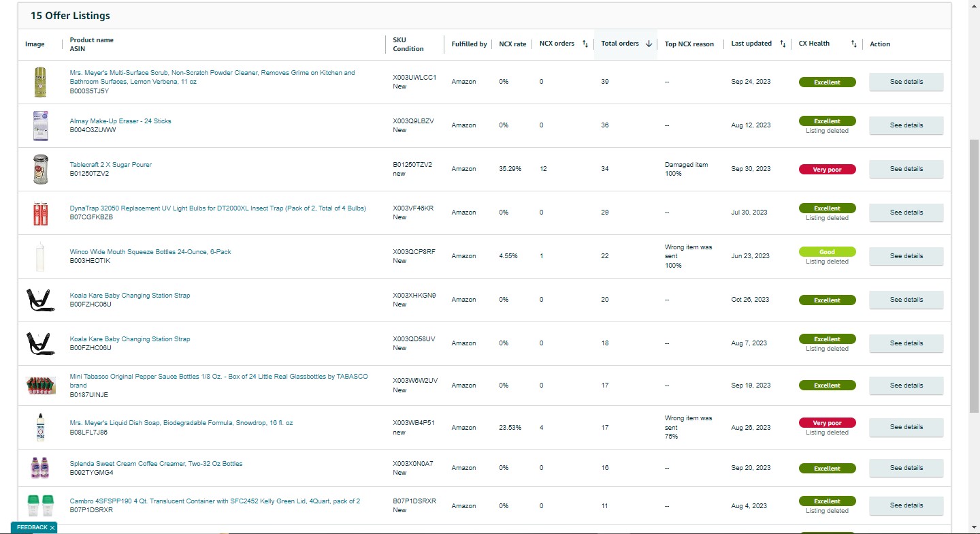Click Good badge for Winco Squeeze Bottles

coord(828,252)
